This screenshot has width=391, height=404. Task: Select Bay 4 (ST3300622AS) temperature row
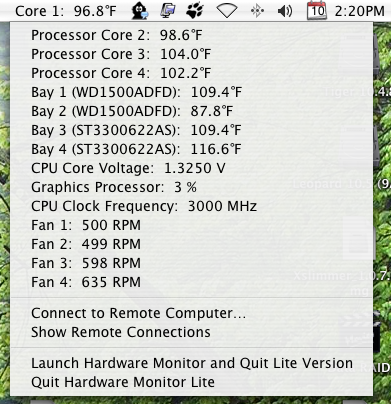click(x=191, y=149)
